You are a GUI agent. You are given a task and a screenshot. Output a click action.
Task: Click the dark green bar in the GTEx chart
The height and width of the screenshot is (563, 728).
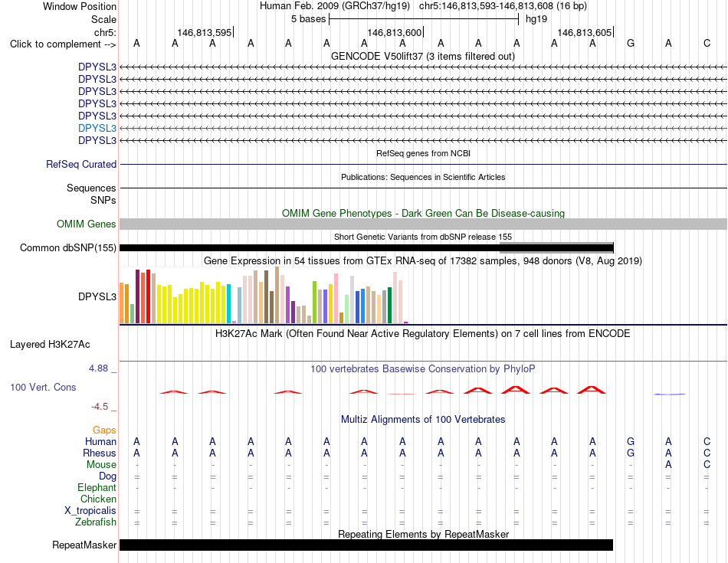coord(390,306)
